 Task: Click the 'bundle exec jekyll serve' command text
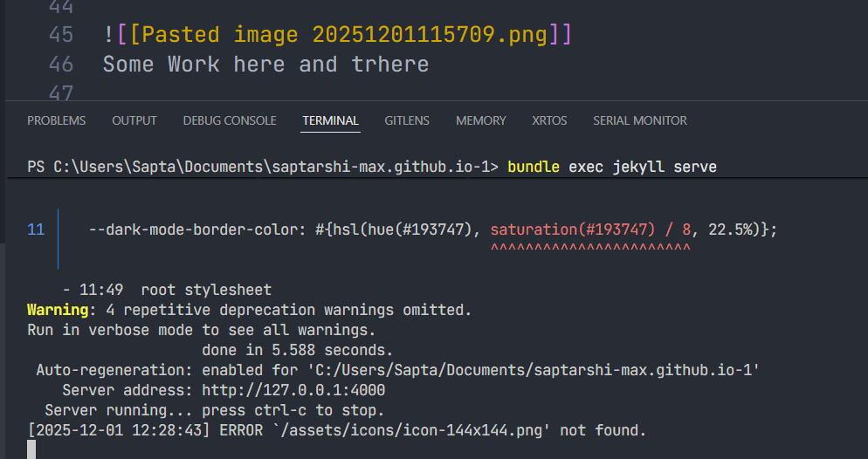coord(611,167)
